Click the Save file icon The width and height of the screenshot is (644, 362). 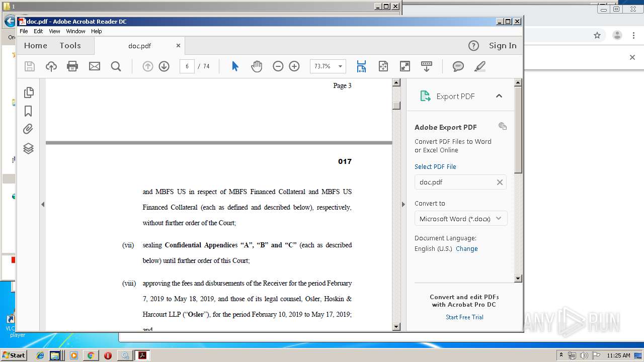click(30, 66)
